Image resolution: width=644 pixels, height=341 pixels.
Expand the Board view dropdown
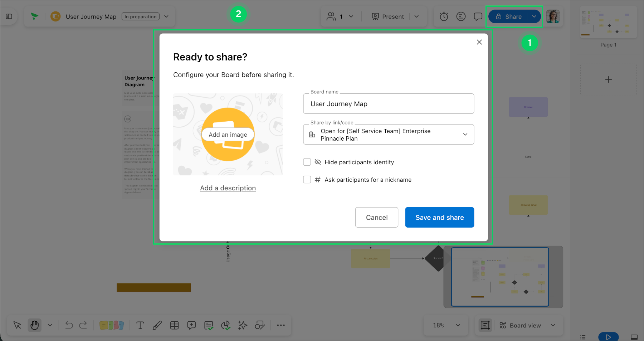553,325
